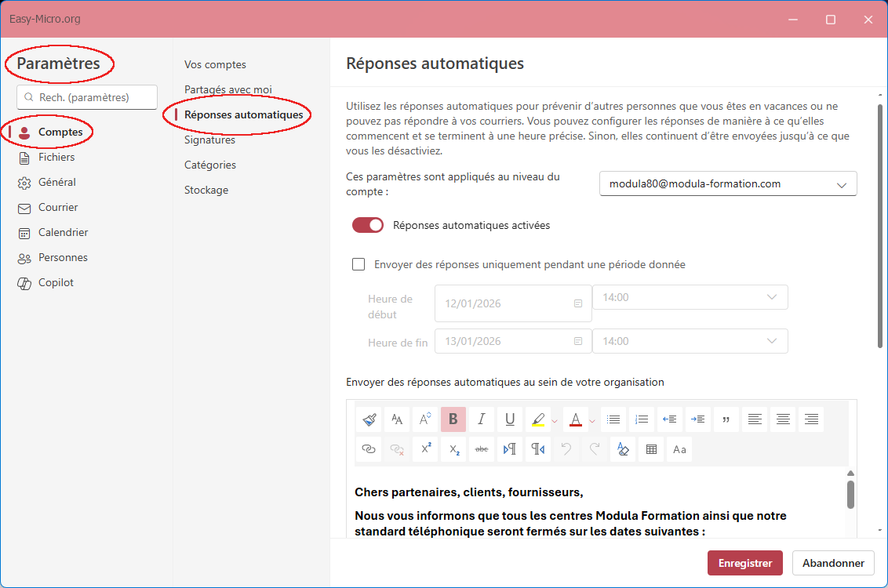Click the Abandonner button
This screenshot has height=588, width=888.
[833, 563]
